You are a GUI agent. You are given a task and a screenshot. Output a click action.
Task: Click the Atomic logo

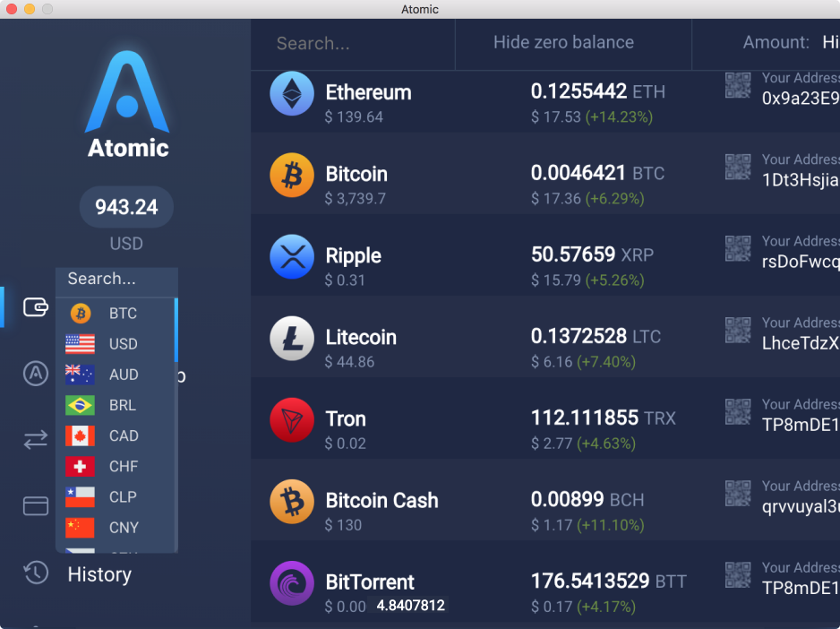tap(127, 105)
